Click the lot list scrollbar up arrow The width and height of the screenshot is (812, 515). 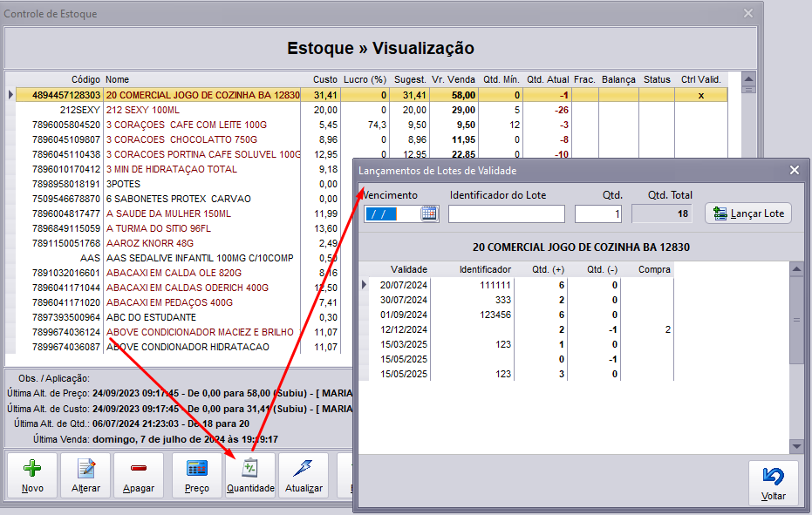pos(796,269)
